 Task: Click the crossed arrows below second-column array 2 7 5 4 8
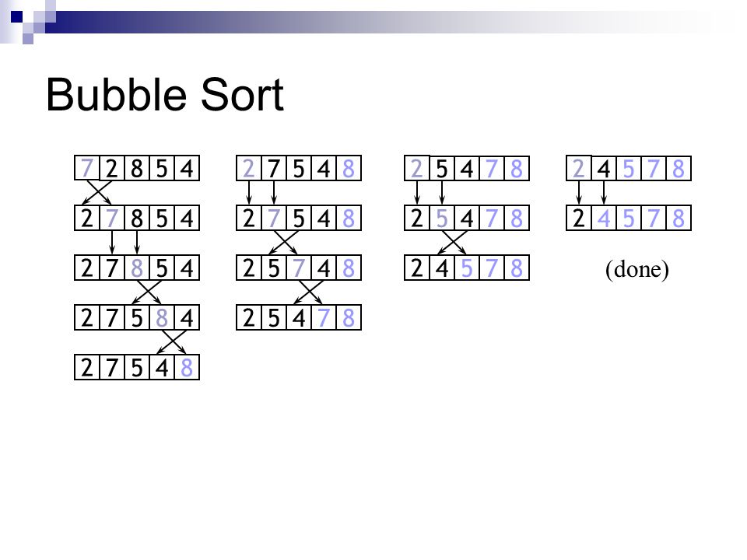[x=284, y=242]
